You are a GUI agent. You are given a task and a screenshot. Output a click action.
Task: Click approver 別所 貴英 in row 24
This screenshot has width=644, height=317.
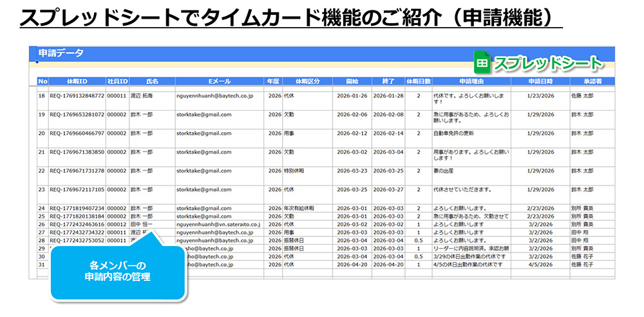click(x=582, y=209)
